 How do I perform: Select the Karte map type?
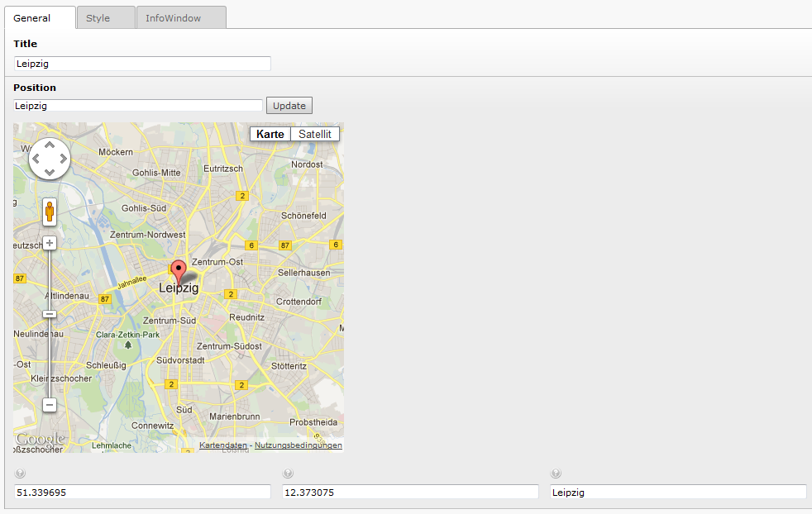270,134
